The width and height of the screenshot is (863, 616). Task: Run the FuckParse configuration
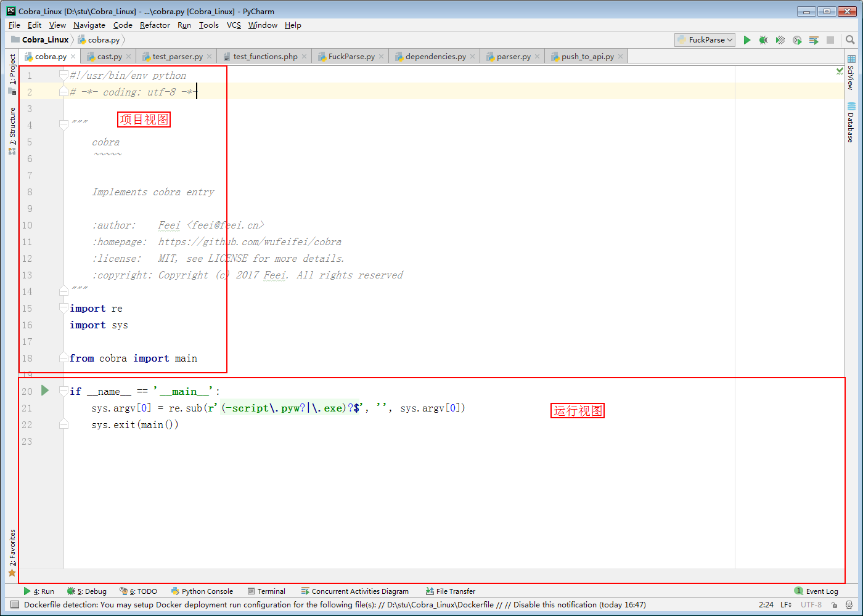pos(747,39)
